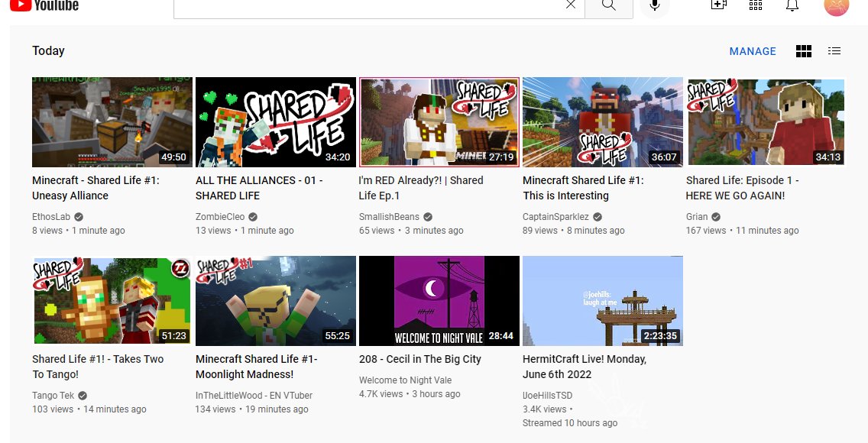868x443 pixels.
Task: Click title 'Minecraft - Shared Life #1: Uneasy Alliance'
Action: 96,188
